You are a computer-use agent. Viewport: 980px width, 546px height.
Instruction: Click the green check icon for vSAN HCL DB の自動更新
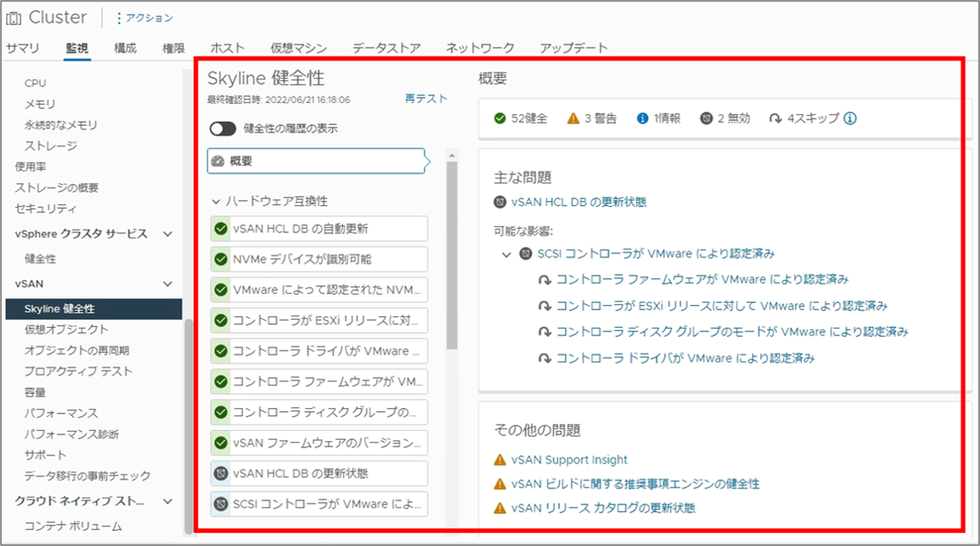click(x=221, y=229)
